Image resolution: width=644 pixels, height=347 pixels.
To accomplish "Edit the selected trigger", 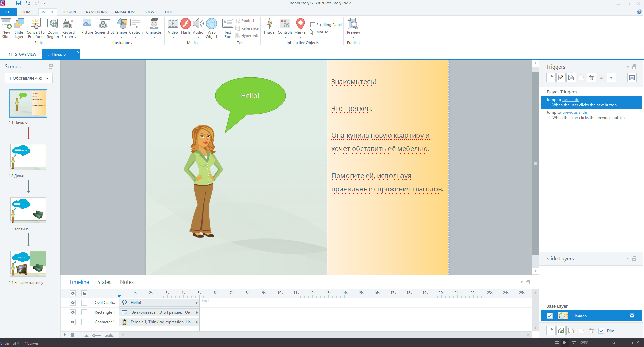I will coord(561,78).
